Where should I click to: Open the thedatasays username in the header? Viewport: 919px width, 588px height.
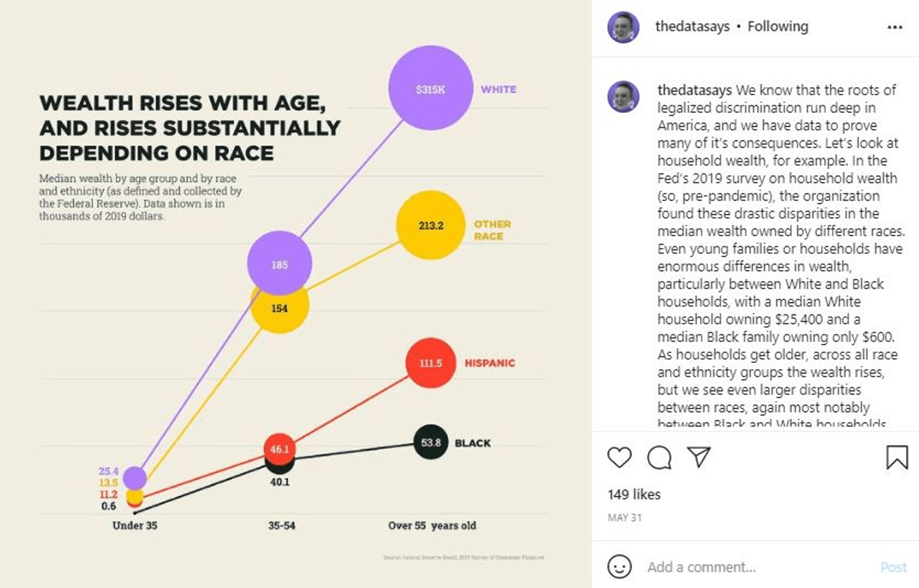point(692,27)
